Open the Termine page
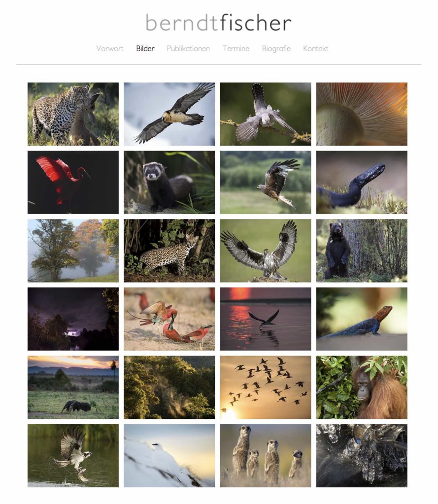438x504 pixels. (236, 49)
